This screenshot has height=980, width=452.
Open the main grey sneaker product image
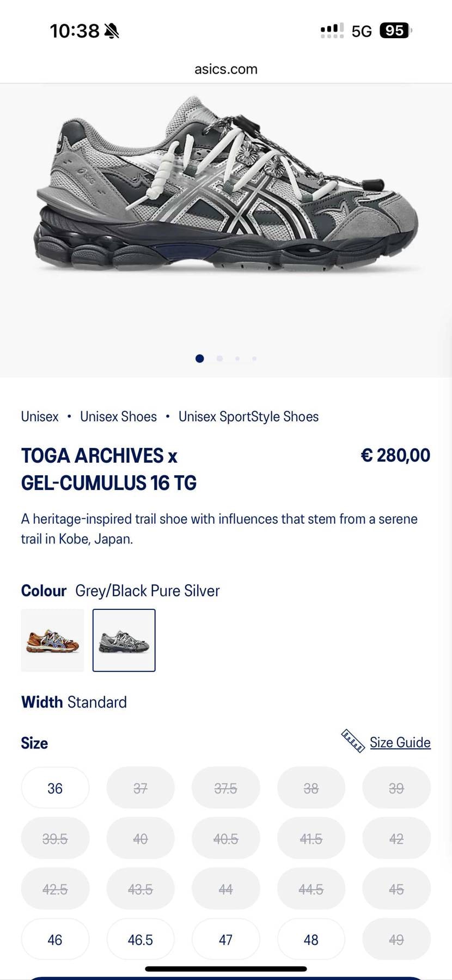tap(226, 185)
